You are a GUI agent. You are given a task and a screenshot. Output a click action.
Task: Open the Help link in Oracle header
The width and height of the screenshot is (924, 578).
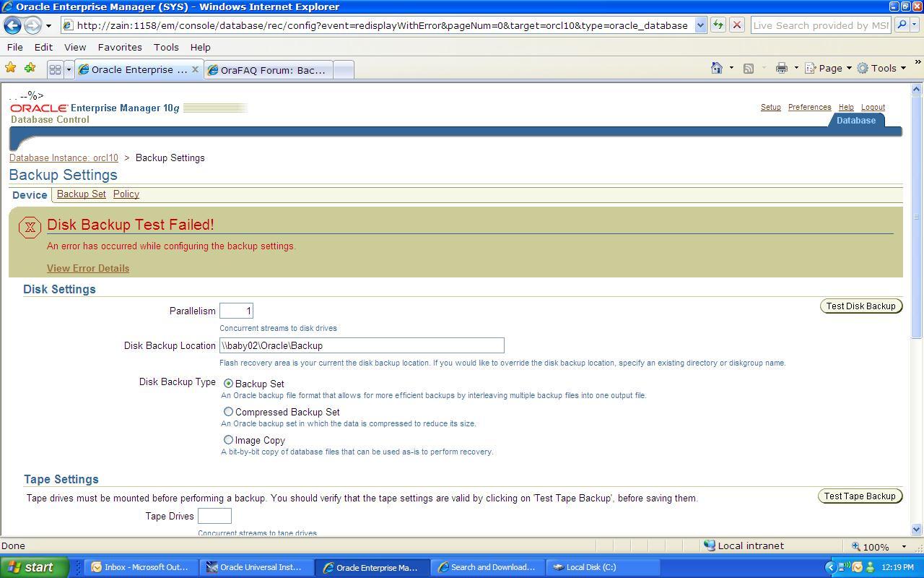pyautogui.click(x=846, y=107)
